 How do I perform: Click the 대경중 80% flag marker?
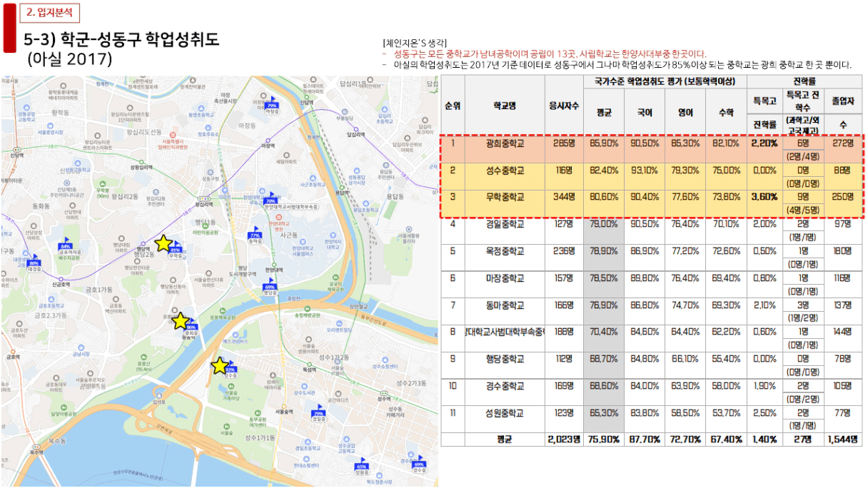[34, 263]
